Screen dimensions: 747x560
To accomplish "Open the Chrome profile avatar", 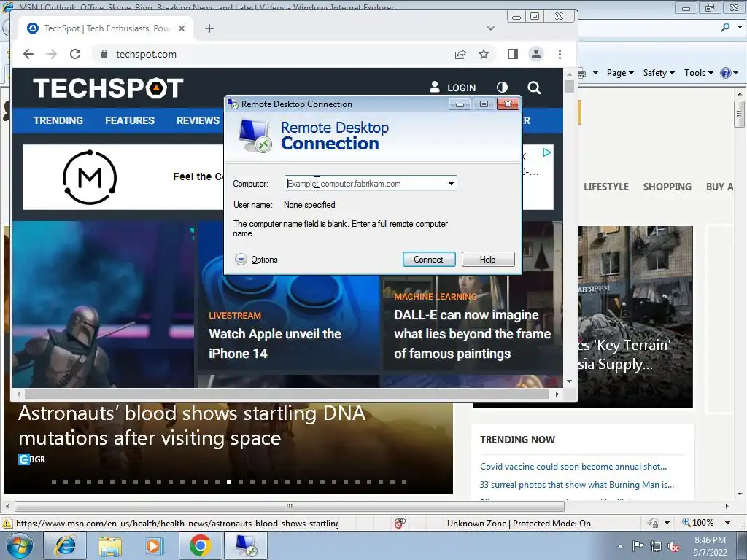I will coord(536,54).
